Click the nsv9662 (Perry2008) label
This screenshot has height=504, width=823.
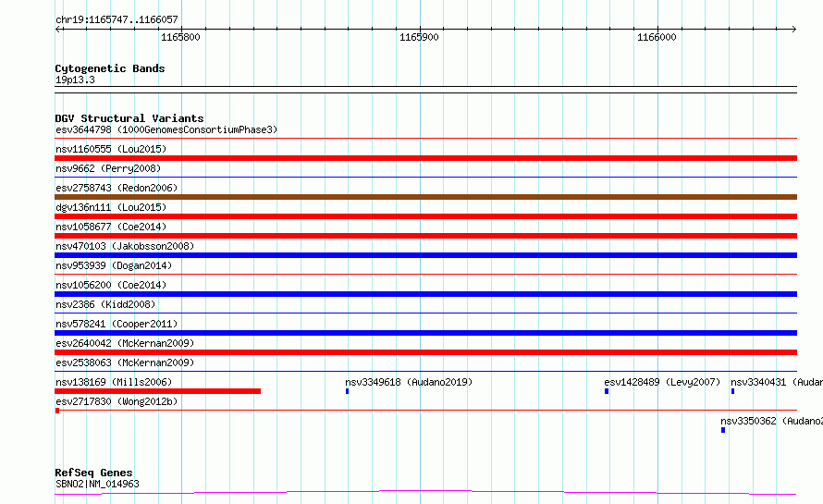pyautogui.click(x=108, y=168)
